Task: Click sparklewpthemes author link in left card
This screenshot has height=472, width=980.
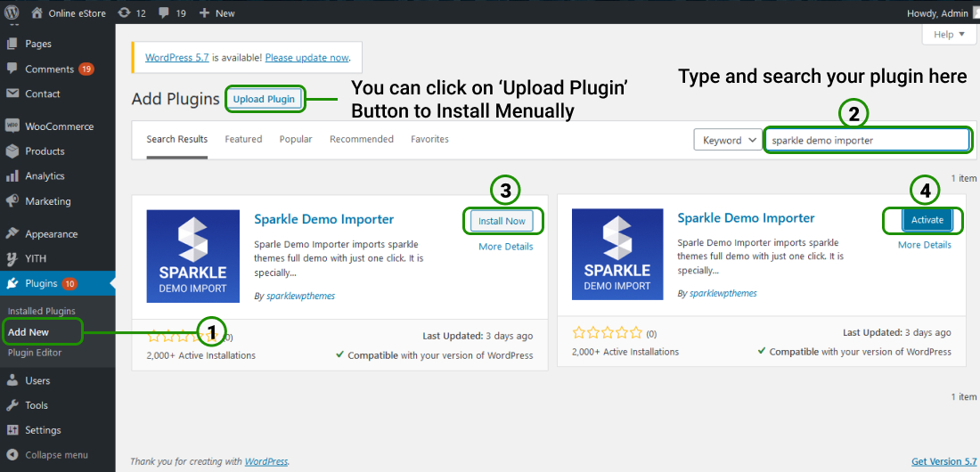Action: point(300,297)
